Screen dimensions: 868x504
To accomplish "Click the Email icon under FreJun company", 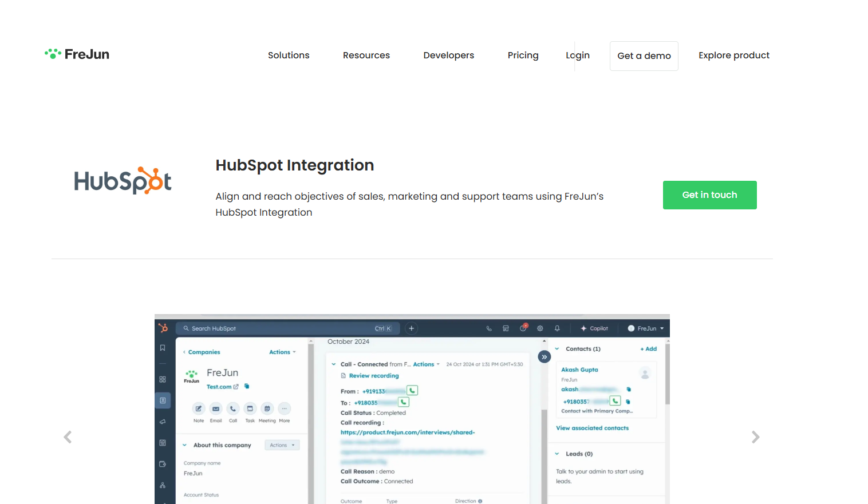I will click(x=215, y=410).
